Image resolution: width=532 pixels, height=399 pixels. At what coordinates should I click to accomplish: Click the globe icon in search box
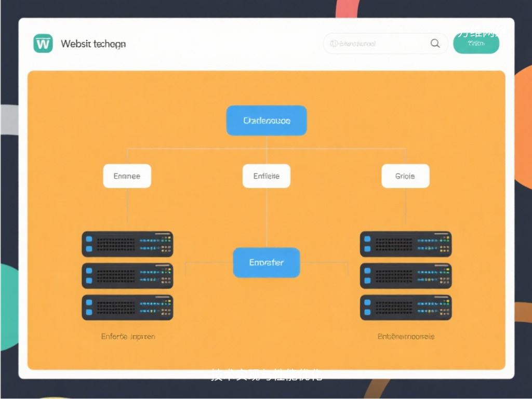click(x=334, y=44)
